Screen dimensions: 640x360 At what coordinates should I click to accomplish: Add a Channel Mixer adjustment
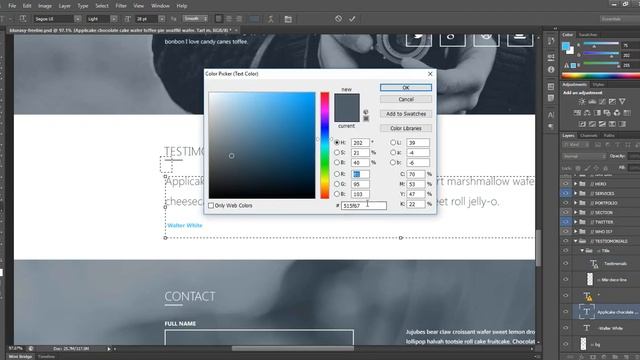pos(617,113)
